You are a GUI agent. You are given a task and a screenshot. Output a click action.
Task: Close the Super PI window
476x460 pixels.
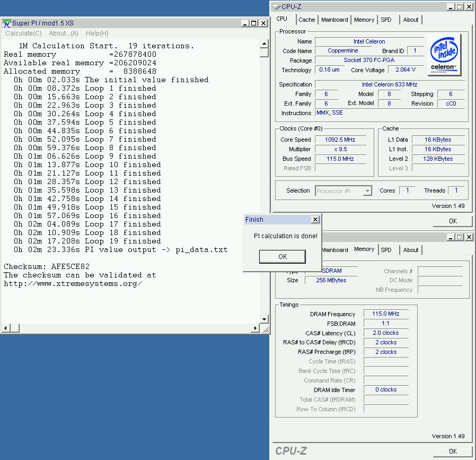click(x=263, y=23)
